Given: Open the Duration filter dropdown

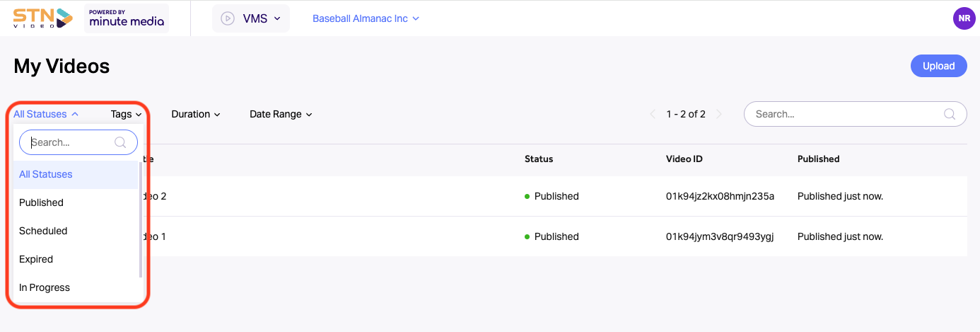Looking at the screenshot, I should [196, 114].
